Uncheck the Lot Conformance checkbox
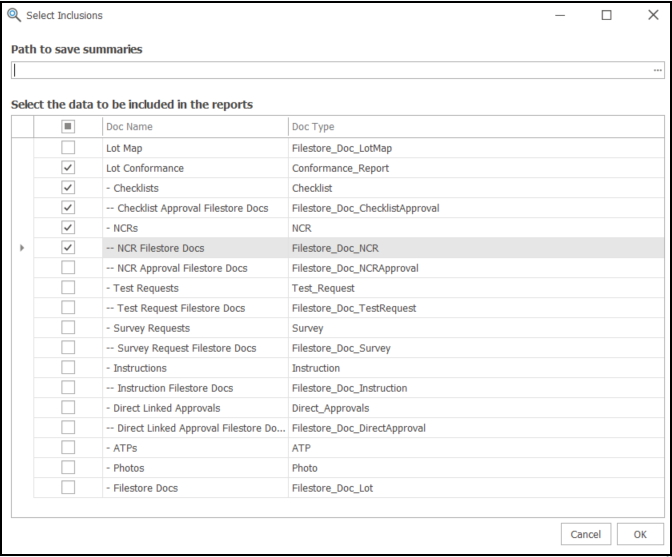 coord(68,168)
